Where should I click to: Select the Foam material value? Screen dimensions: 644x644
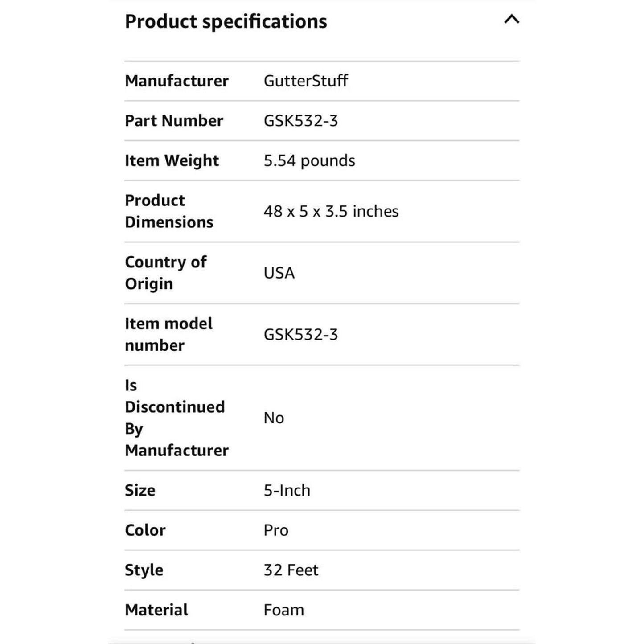tap(284, 610)
